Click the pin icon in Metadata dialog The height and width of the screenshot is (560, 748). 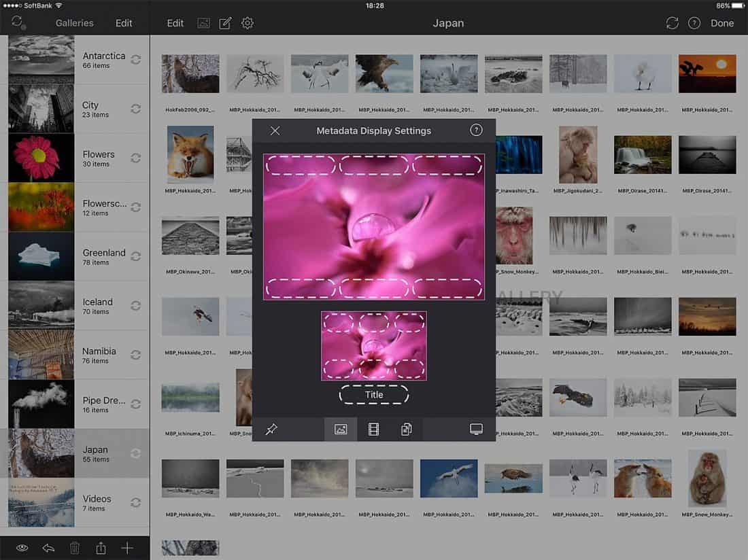pos(271,430)
